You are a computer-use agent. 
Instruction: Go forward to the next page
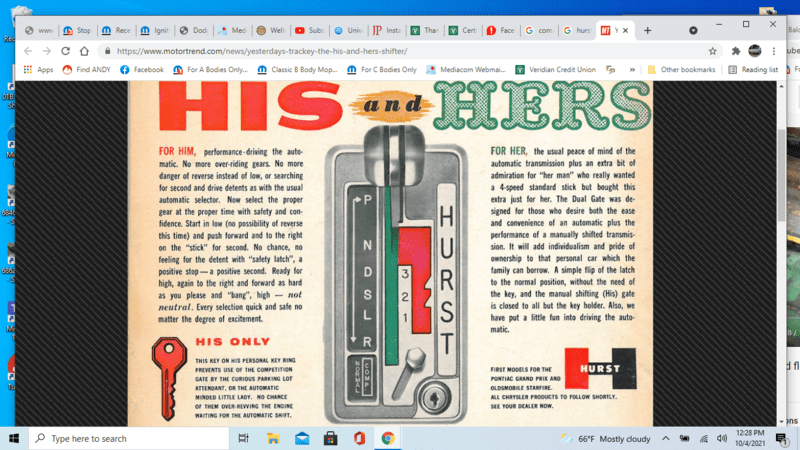pos(46,51)
